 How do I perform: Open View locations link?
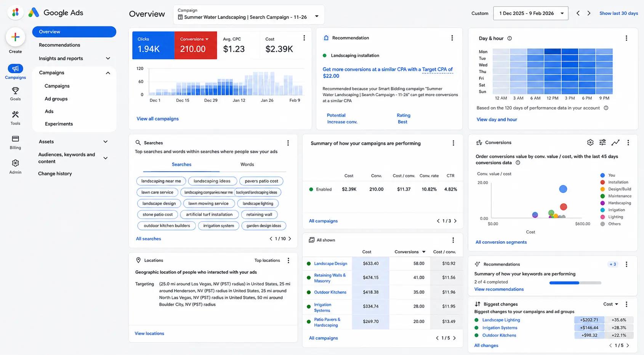pos(149,334)
